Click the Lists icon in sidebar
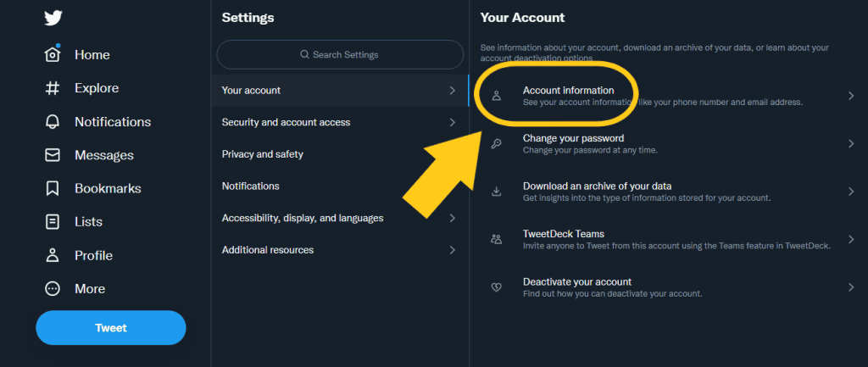 (53, 222)
